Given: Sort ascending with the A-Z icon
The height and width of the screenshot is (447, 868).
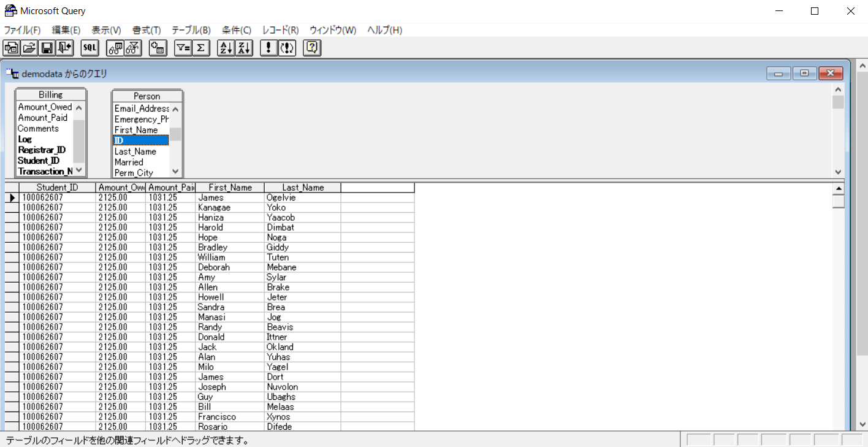Looking at the screenshot, I should click(x=226, y=48).
